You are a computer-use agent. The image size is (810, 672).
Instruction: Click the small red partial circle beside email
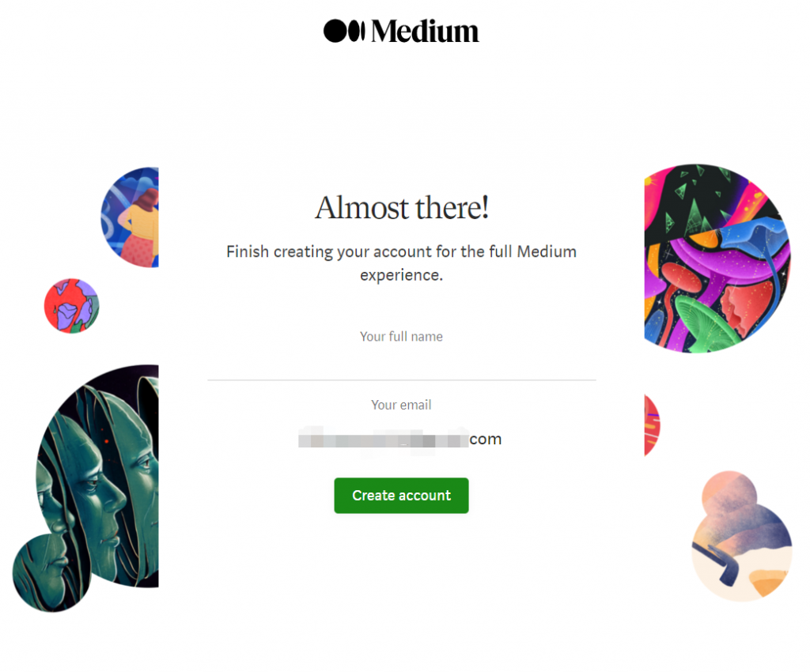click(x=652, y=425)
